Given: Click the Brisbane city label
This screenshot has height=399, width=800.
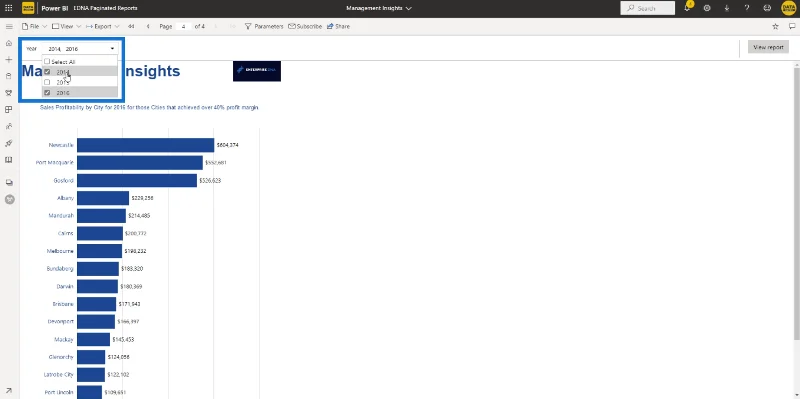Looking at the screenshot, I should tap(63, 304).
